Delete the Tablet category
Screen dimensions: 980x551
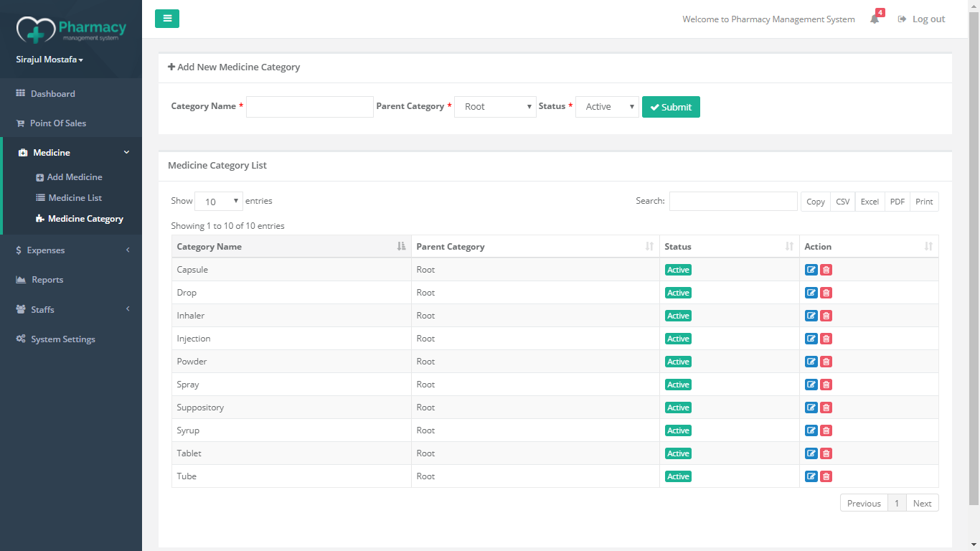pyautogui.click(x=826, y=453)
